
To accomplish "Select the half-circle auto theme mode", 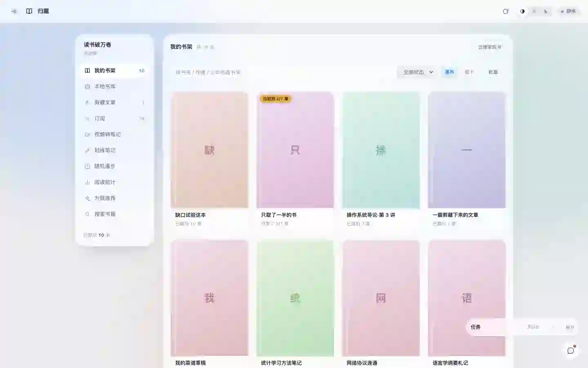I will 522,11.
